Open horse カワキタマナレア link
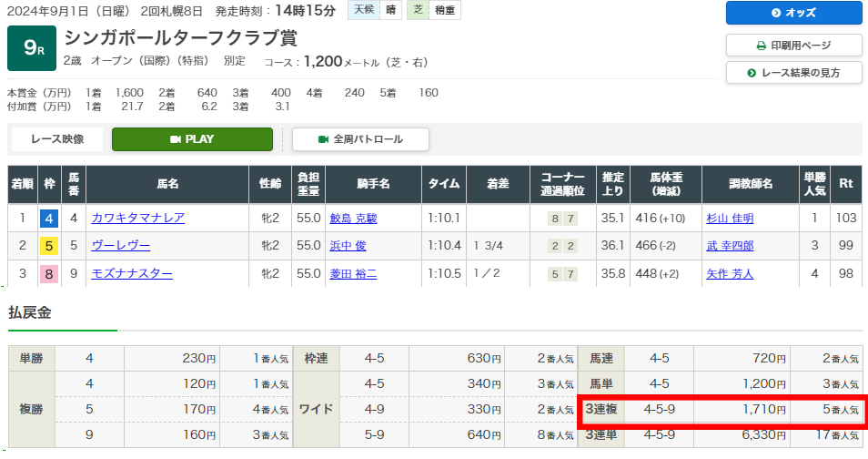This screenshot has height=459, width=868. coord(137,218)
